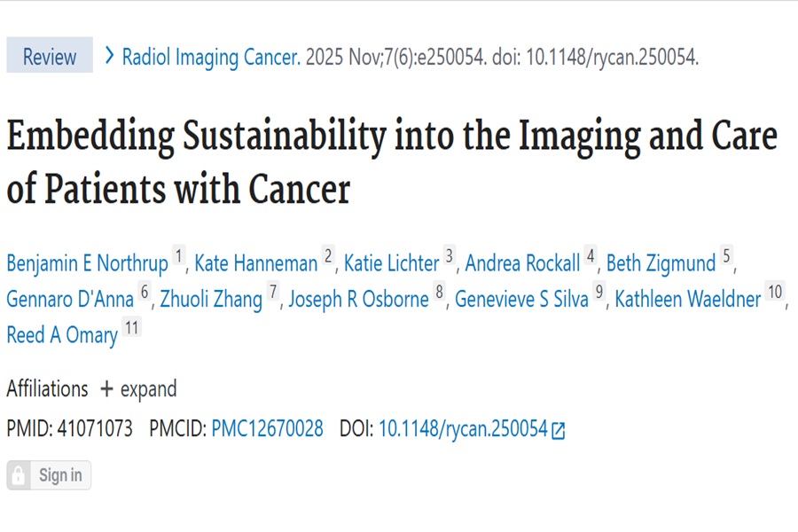Select author Gennaro D'Anna

point(70,299)
